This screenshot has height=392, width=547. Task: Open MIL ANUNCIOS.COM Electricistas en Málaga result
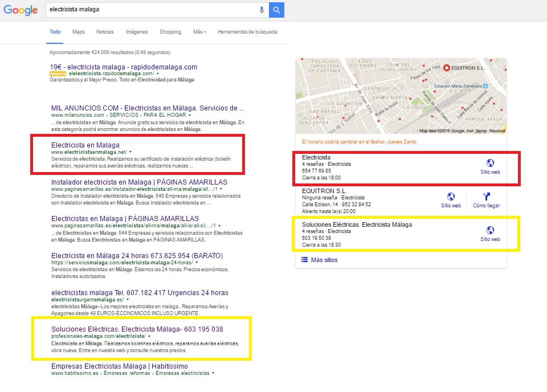pos(148,108)
